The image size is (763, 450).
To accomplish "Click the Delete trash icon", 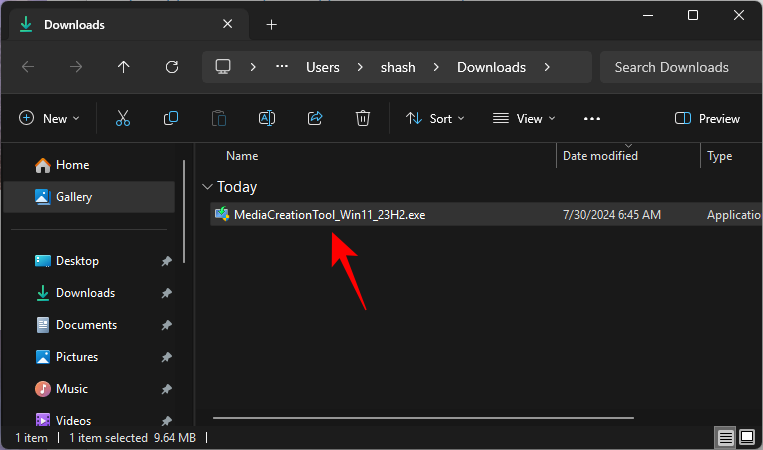I will pos(363,118).
